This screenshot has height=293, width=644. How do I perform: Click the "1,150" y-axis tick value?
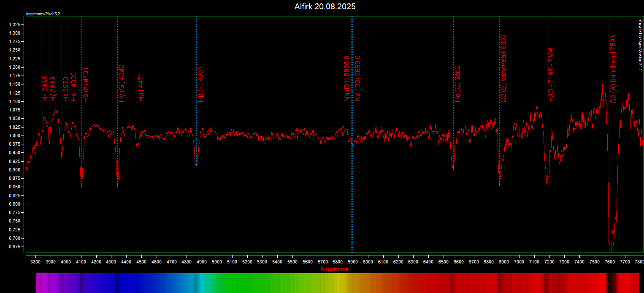14,84
